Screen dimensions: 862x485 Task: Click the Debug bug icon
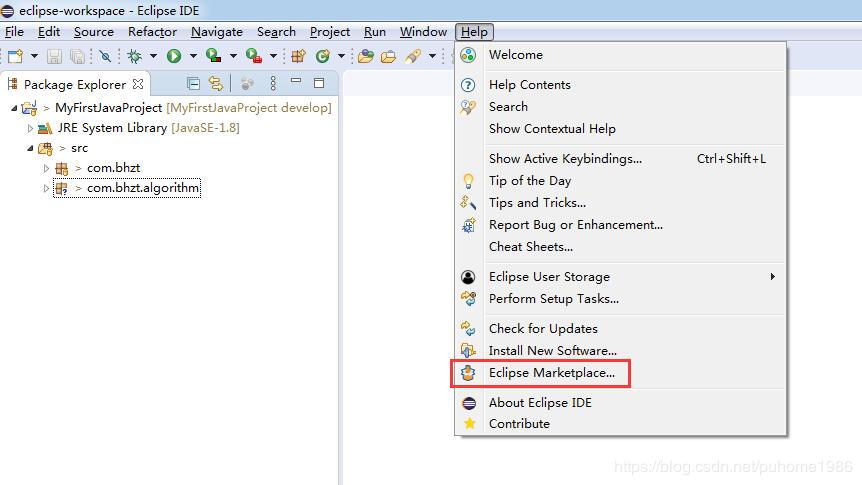(x=134, y=56)
